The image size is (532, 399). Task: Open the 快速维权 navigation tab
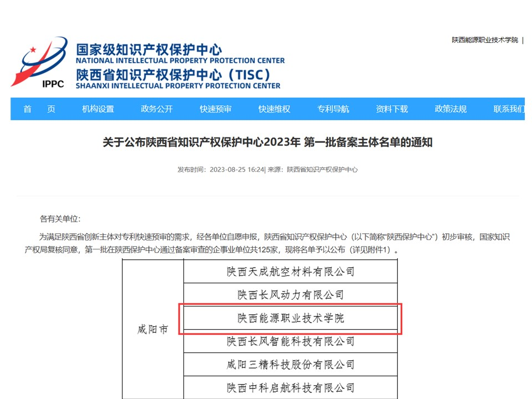[x=274, y=109]
